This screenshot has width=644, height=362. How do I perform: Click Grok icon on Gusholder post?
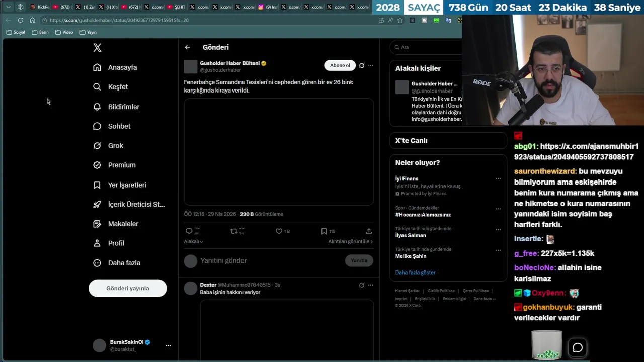[361, 65]
